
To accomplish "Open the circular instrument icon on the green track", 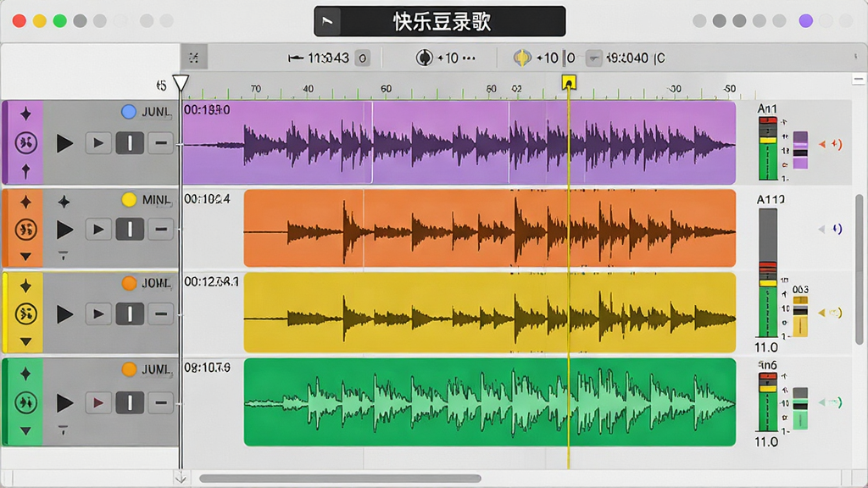I will 25,402.
